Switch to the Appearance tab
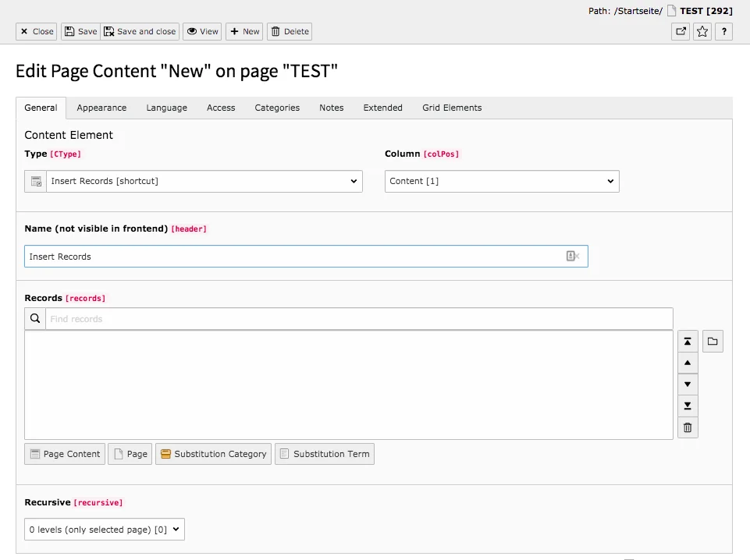The image size is (750, 560). pos(101,108)
